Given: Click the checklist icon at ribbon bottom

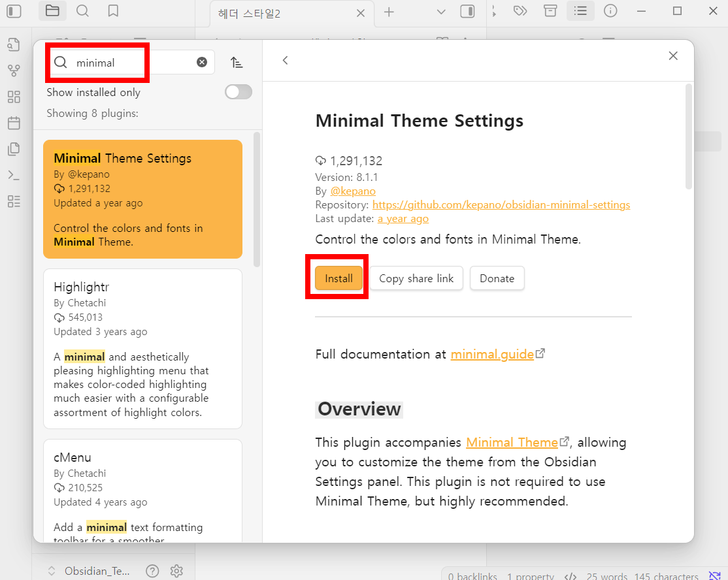Looking at the screenshot, I should point(14,201).
